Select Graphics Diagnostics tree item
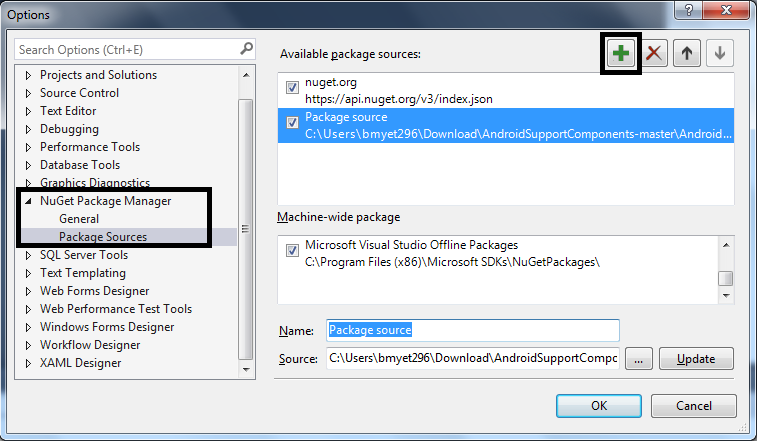Screen dimensions: 757x441 [95, 183]
